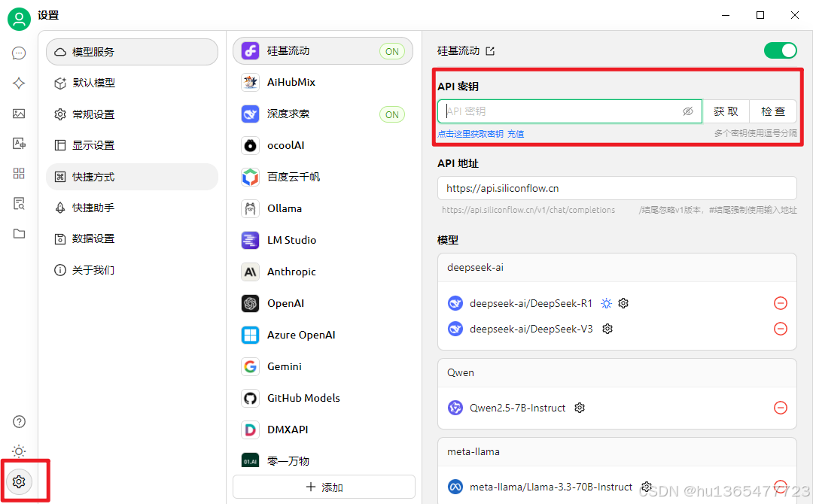813x504 pixels.
Task: Select the Azure OpenAI provider
Action: (x=323, y=335)
